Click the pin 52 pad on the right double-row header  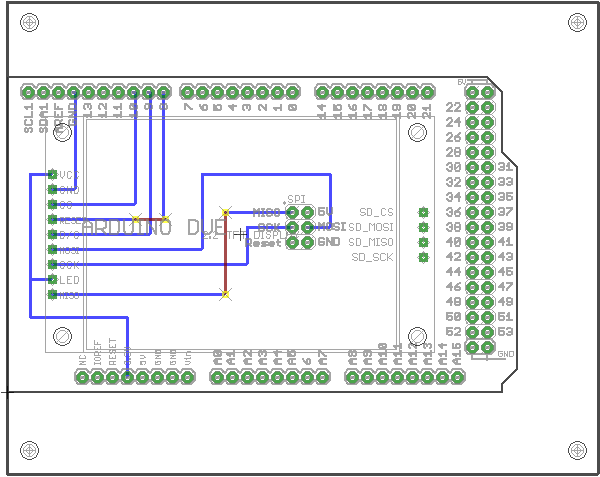[x=473, y=332]
